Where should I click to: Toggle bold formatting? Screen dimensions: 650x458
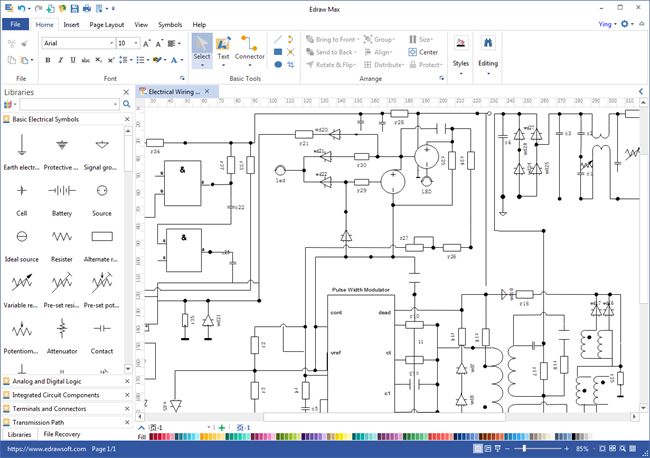[x=48, y=60]
